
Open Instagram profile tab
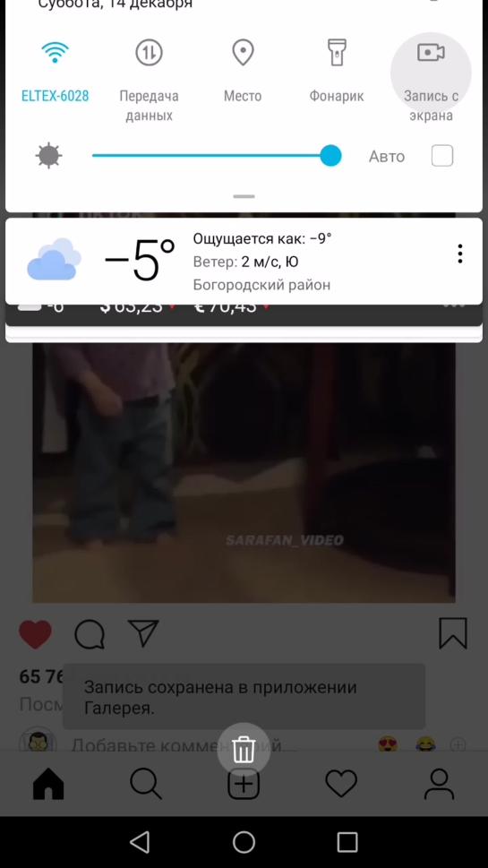440,784
